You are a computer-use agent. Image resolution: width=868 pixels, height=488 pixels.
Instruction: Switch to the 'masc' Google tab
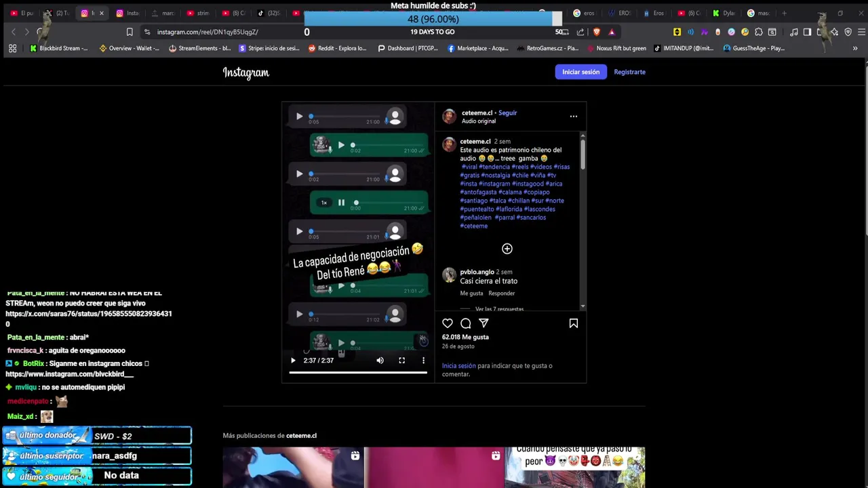(x=759, y=13)
